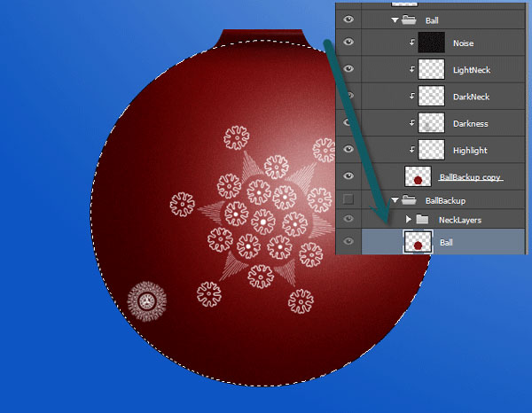Toggle visibility of the Highlight layer
This screenshot has height=413, width=532.
pos(348,149)
